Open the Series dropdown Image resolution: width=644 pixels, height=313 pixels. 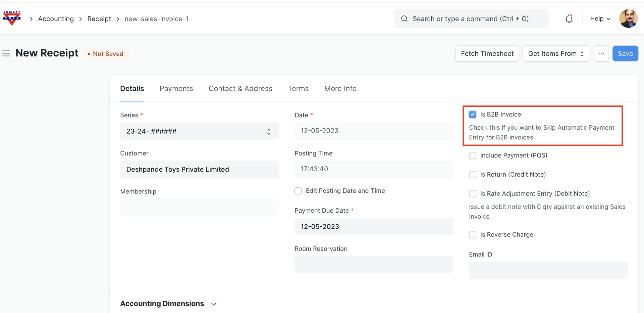point(199,131)
